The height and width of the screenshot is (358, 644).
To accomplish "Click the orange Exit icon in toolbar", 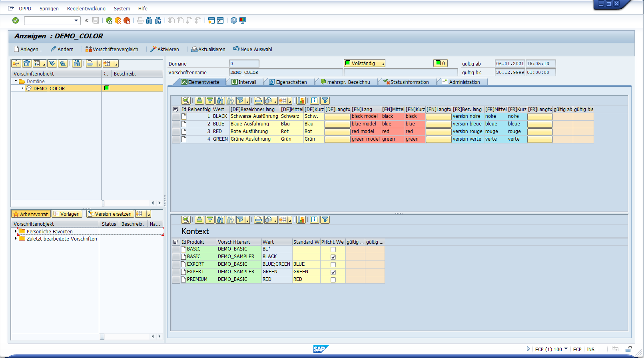I will (x=118, y=20).
